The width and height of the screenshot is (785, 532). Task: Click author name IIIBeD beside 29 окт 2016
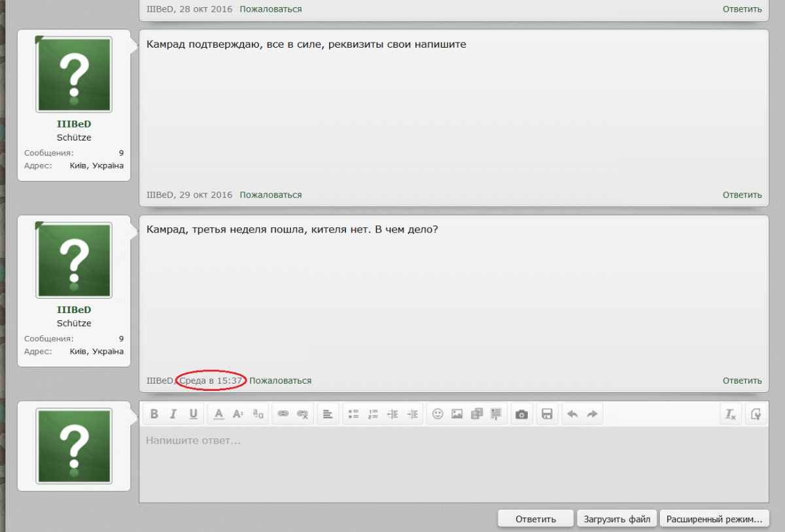(160, 195)
